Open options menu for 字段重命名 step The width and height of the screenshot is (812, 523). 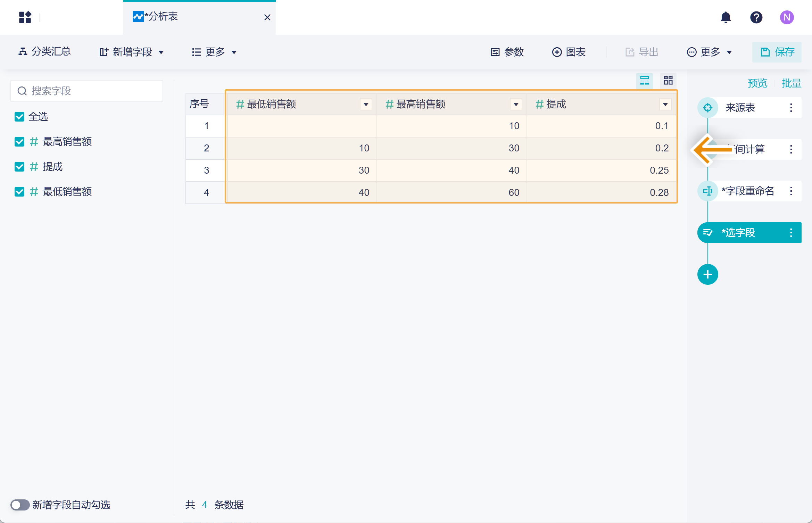pyautogui.click(x=791, y=191)
